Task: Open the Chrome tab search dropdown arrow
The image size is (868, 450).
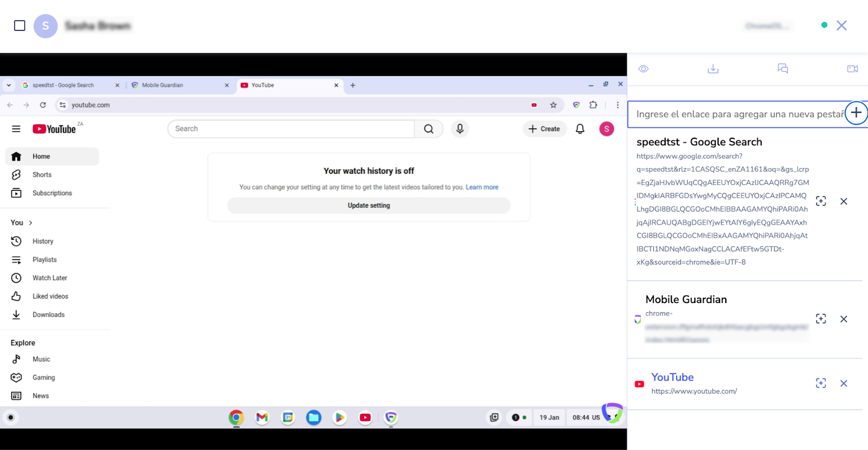Action: tap(9, 85)
